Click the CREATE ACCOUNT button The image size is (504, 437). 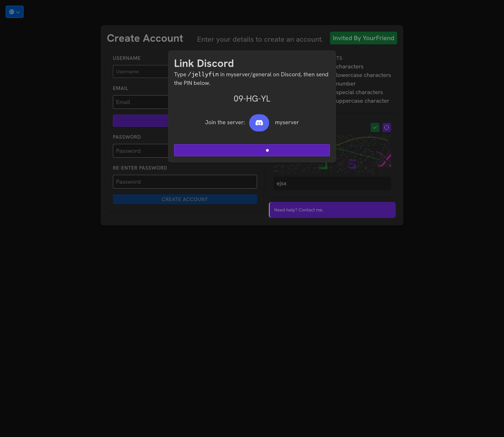tap(184, 199)
